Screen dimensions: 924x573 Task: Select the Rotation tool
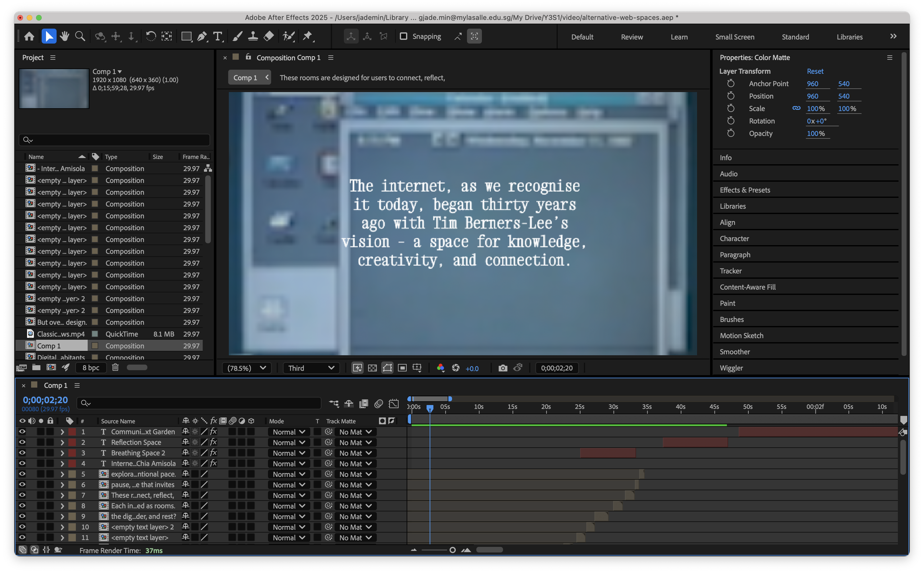151,36
